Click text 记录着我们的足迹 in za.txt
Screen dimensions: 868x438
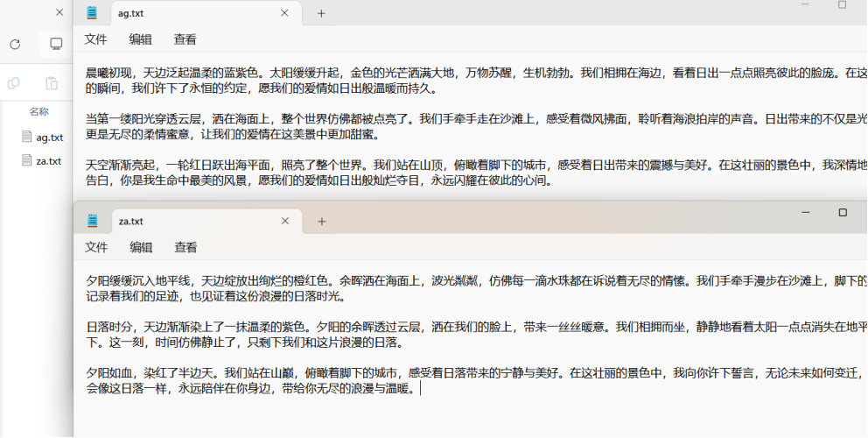coord(132,297)
